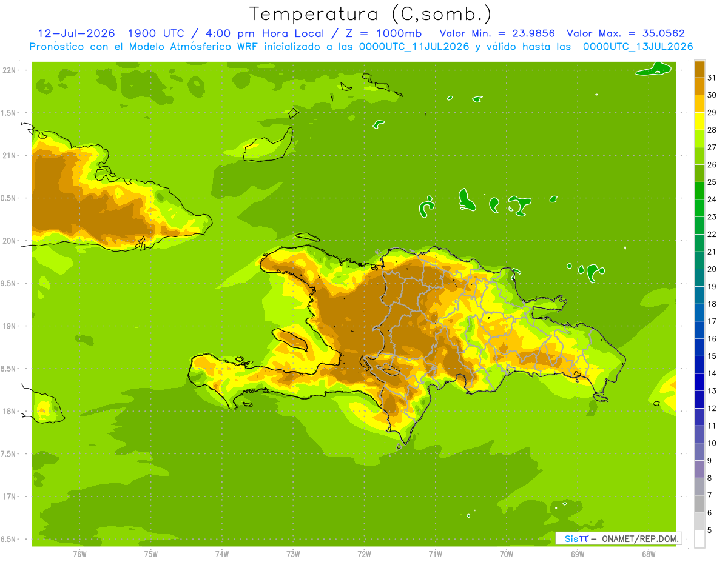The width and height of the screenshot is (728, 562).
Task: Click longitude axis label '74W'
Action: coord(221,554)
